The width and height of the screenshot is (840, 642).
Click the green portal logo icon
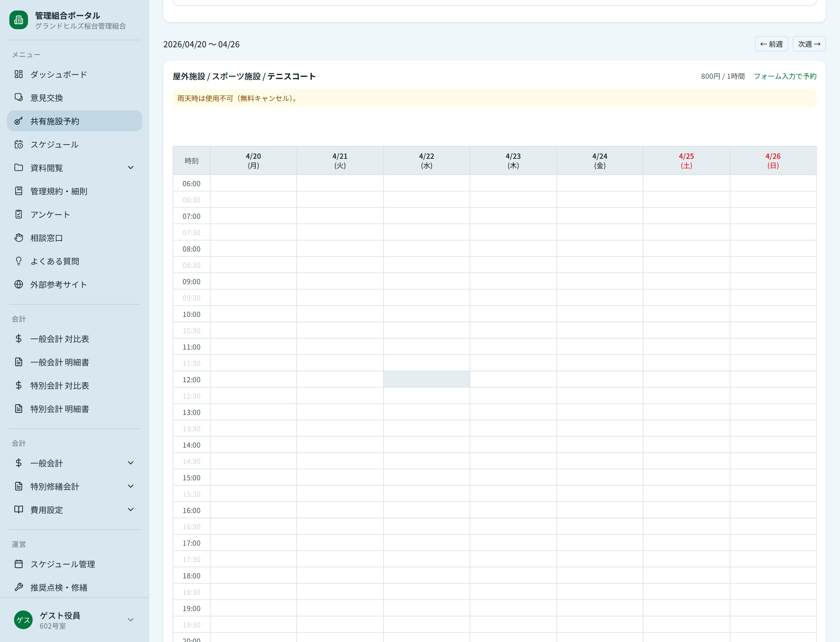[18, 20]
